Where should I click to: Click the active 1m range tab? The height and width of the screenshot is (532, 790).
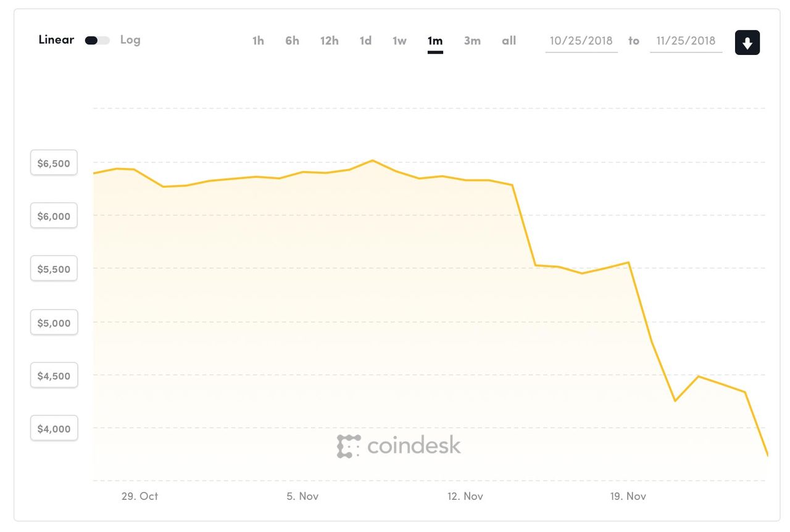coord(435,41)
